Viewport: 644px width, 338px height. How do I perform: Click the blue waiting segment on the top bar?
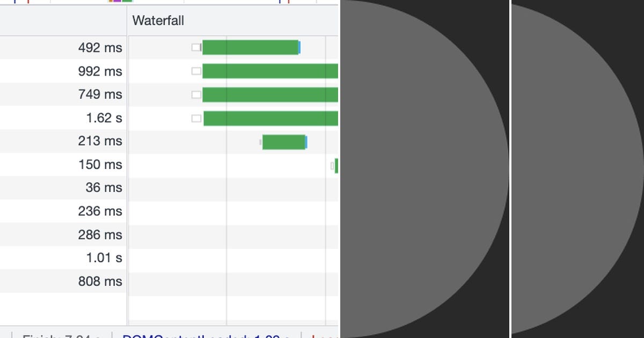pos(298,47)
